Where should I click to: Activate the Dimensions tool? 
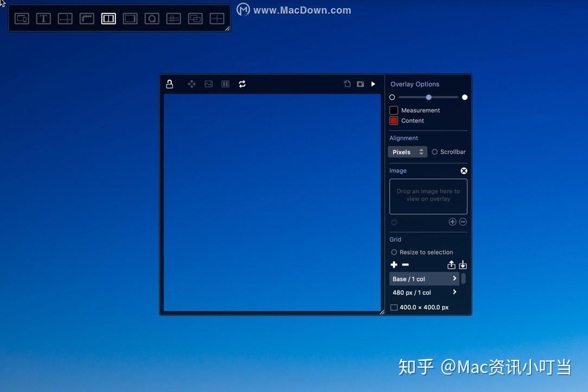65,18
